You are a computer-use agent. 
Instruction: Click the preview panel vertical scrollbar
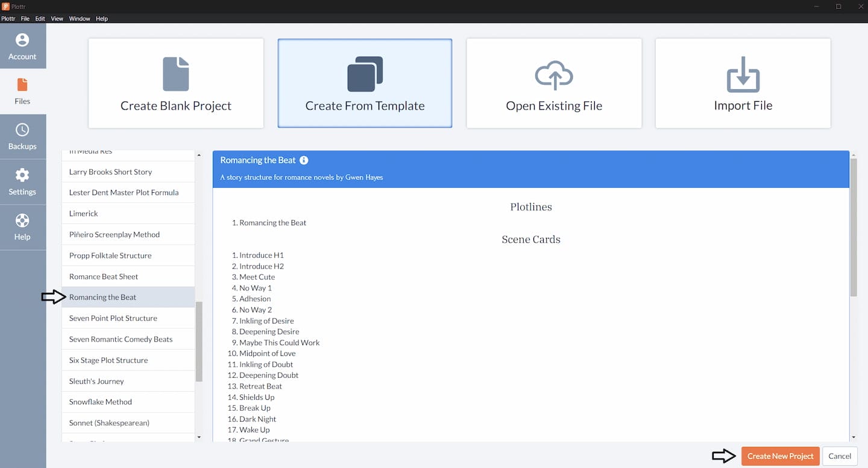[x=853, y=229]
